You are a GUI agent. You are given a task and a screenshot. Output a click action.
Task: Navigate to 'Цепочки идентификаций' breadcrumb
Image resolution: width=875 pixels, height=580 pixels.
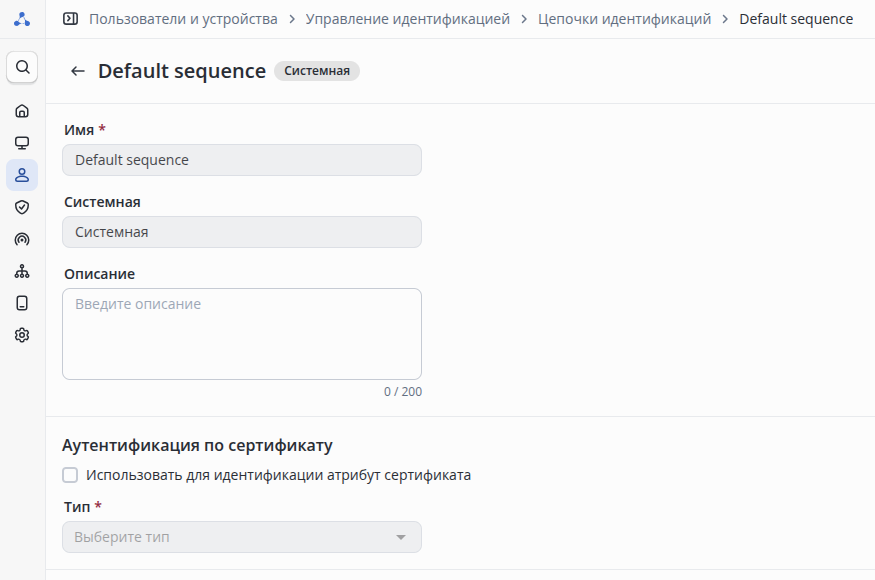tap(624, 19)
